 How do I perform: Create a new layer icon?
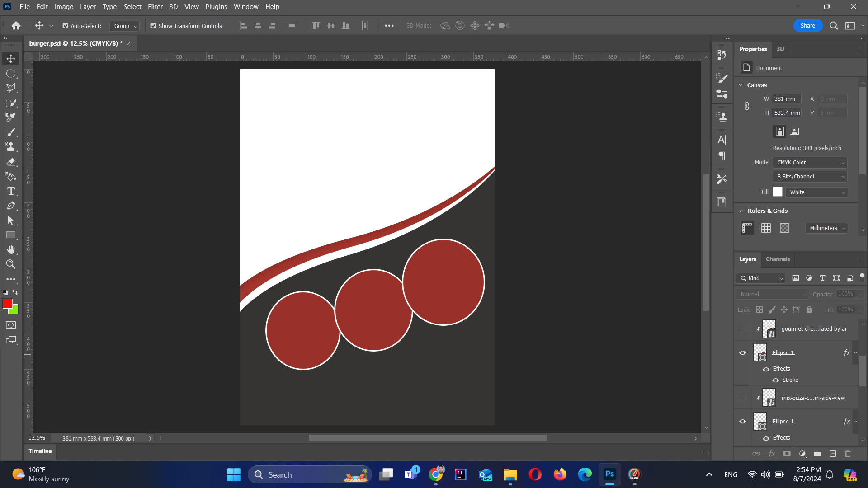pos(833,454)
